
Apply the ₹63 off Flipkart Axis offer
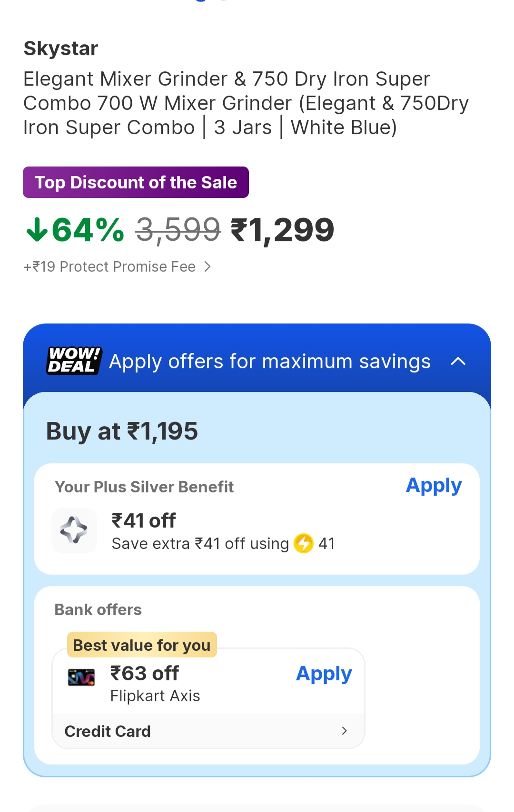[x=324, y=674]
